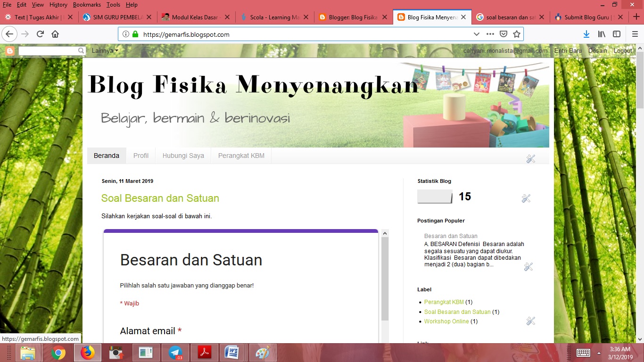Image resolution: width=644 pixels, height=362 pixels.
Task: Bookmark this page with the star icon
Action: pyautogui.click(x=517, y=34)
